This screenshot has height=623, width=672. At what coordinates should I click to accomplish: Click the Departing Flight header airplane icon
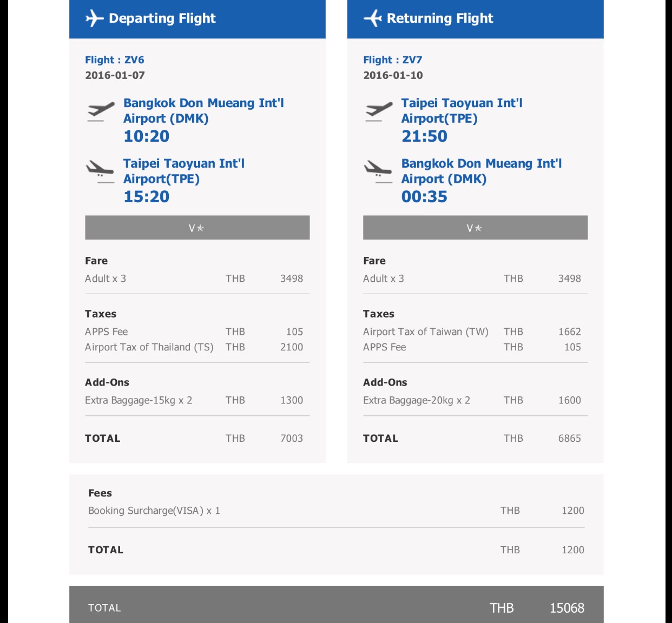point(95,18)
